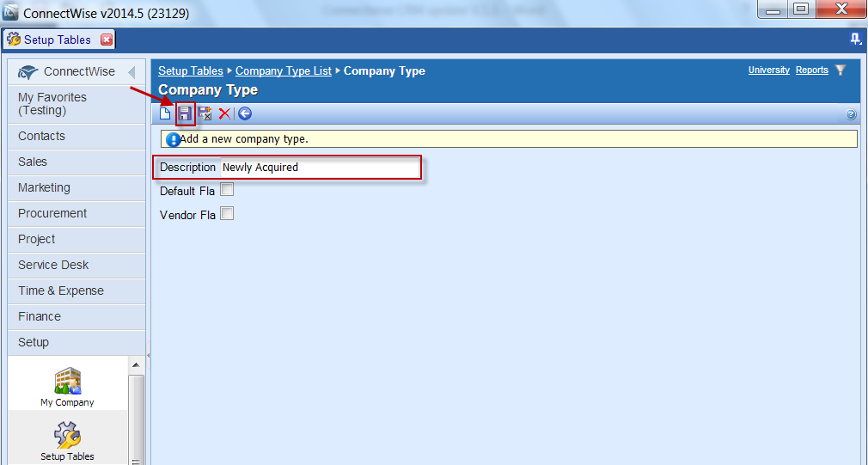
Task: Click the splitter handle beside navigation pane
Action: pyautogui.click(x=148, y=356)
